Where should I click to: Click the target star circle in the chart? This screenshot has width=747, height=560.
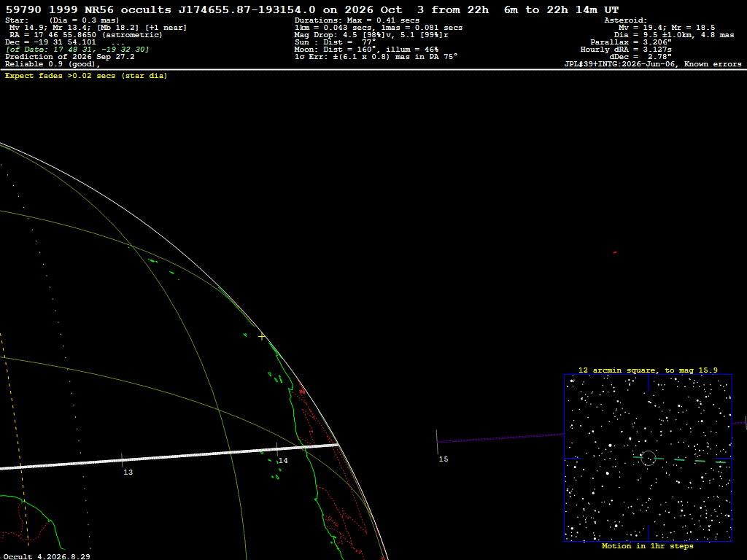(648, 458)
